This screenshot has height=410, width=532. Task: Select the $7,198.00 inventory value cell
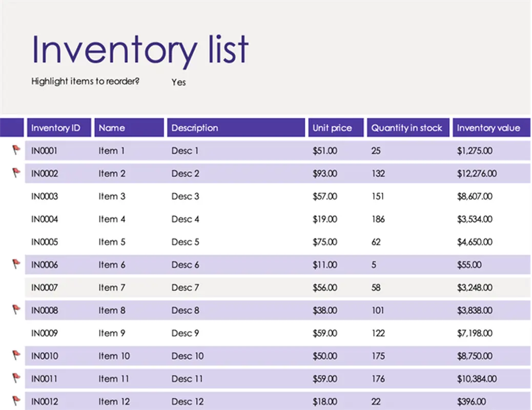pyautogui.click(x=475, y=333)
